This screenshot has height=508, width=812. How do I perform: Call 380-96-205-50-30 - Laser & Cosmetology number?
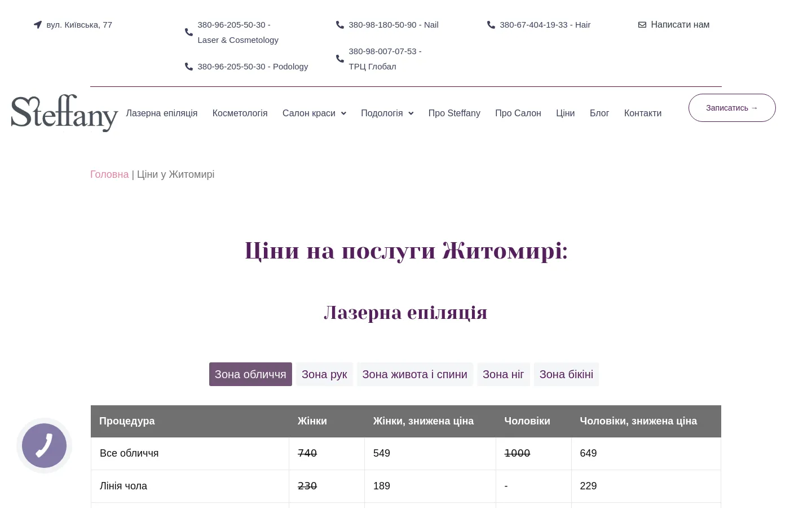[x=238, y=32]
